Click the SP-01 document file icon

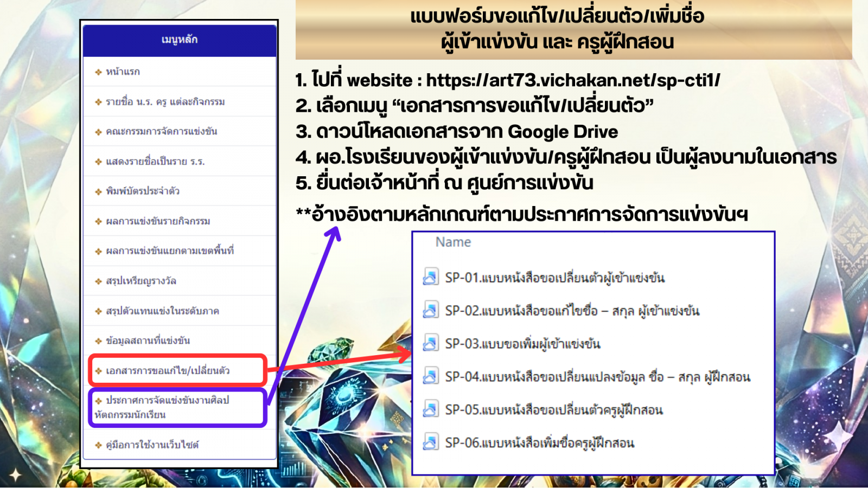pos(430,277)
